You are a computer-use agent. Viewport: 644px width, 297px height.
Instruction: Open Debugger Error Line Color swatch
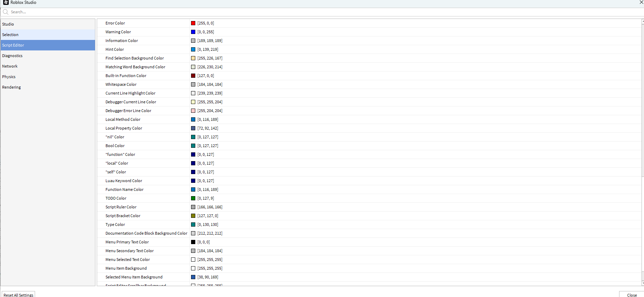click(x=193, y=111)
